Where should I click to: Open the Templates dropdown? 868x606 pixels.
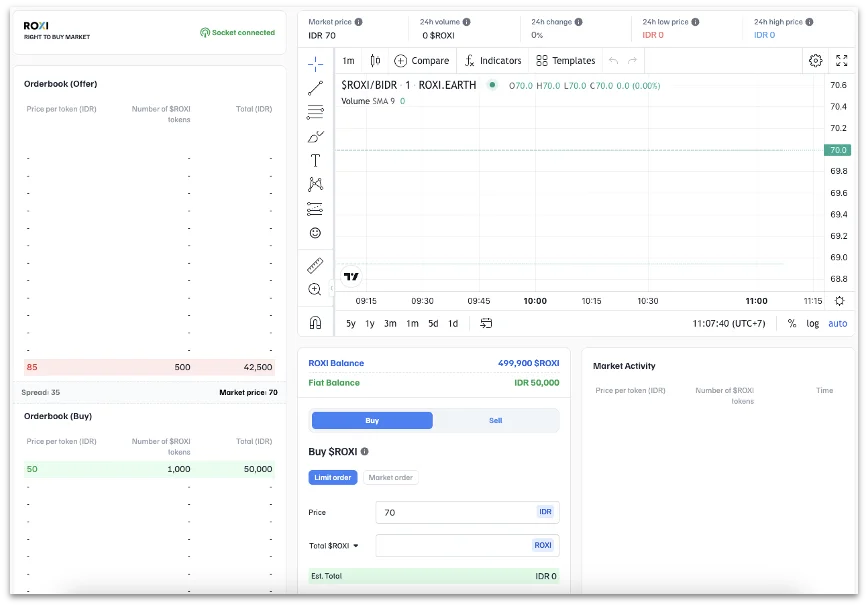[x=566, y=61]
